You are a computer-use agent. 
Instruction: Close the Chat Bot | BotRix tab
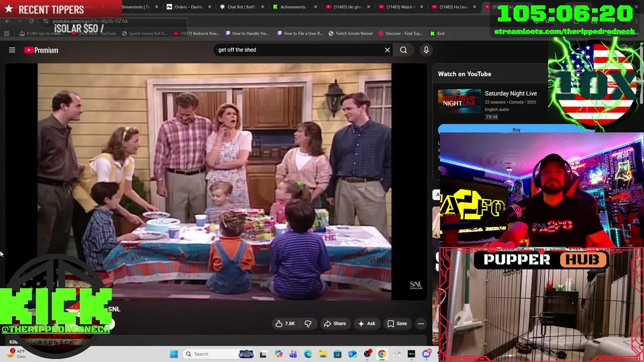263,7
